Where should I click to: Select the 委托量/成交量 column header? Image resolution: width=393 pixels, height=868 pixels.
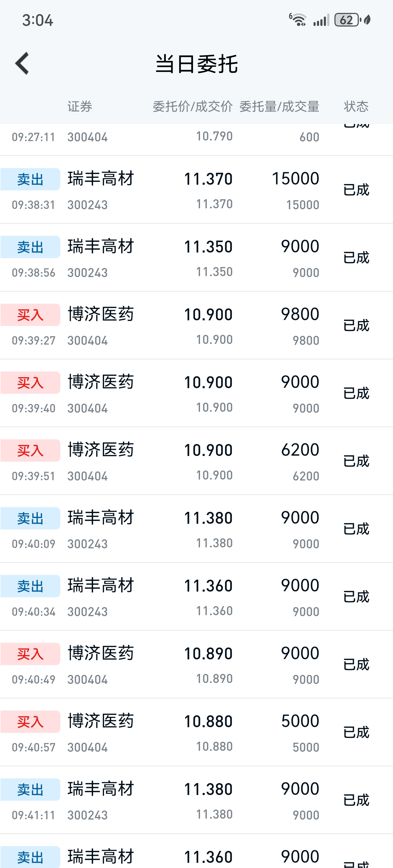click(x=279, y=107)
